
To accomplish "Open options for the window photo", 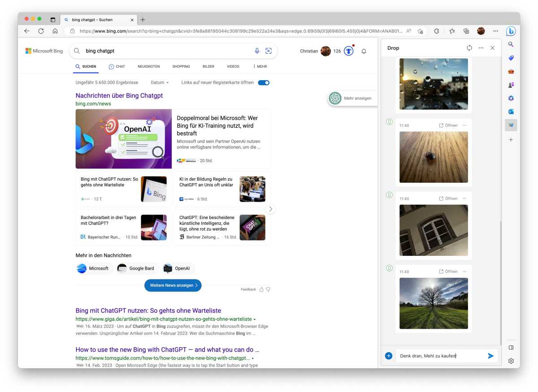I will (x=464, y=198).
